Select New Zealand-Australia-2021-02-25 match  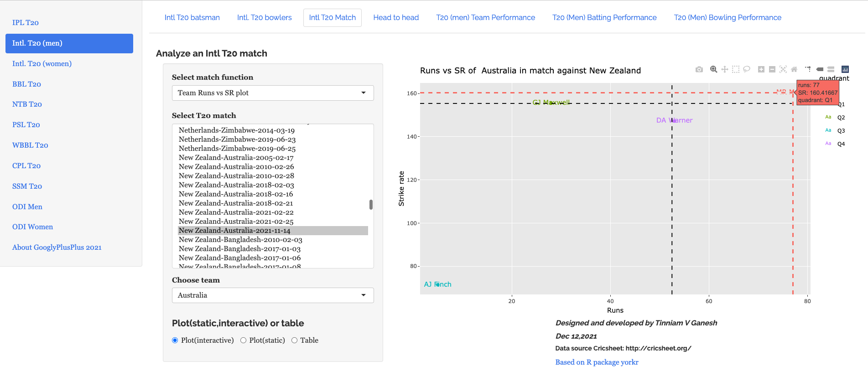[x=236, y=222]
